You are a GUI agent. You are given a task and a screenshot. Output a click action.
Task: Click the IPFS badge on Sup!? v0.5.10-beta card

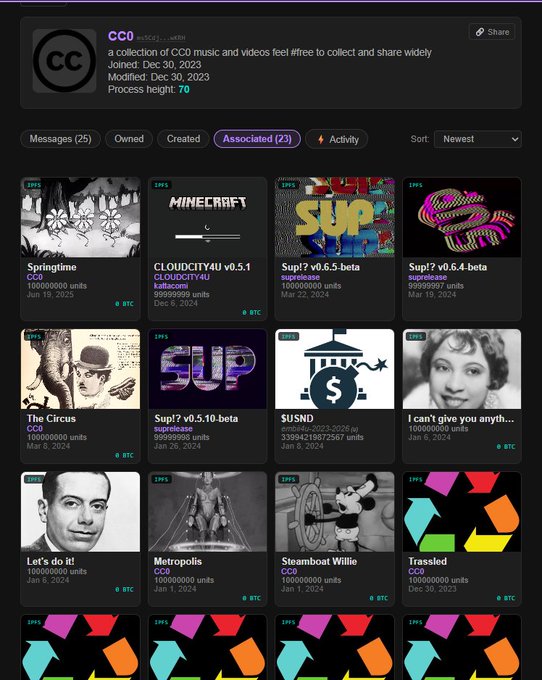click(x=161, y=337)
